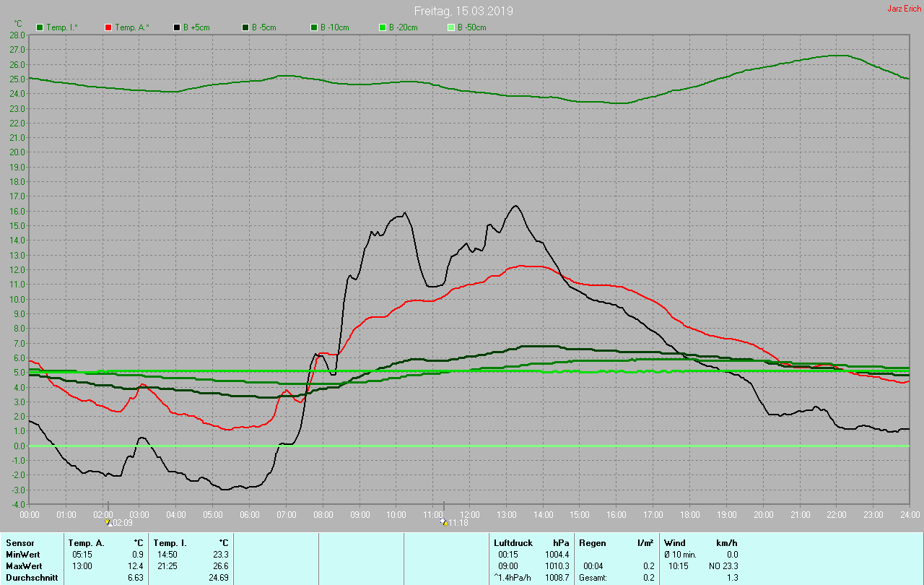
Task: Click the Regen column header
Action: point(594,542)
